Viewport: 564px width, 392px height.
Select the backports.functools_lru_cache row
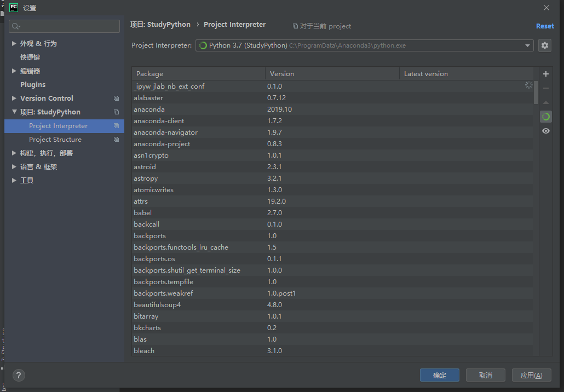tap(333, 247)
